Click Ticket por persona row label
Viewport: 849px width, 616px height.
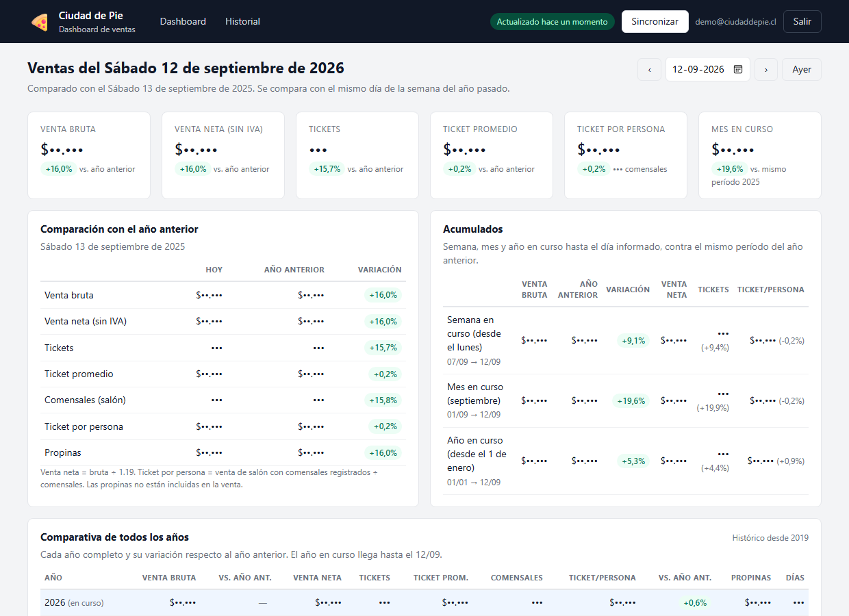point(84,426)
